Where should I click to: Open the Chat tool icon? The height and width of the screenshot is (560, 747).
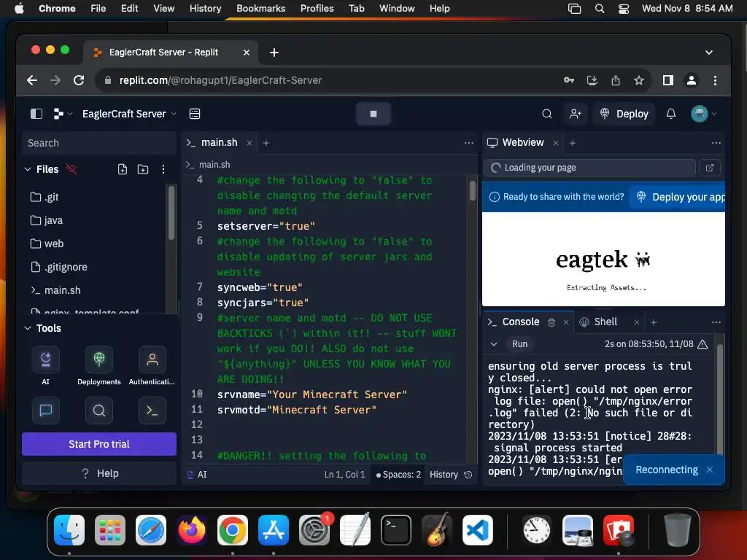[x=46, y=410]
